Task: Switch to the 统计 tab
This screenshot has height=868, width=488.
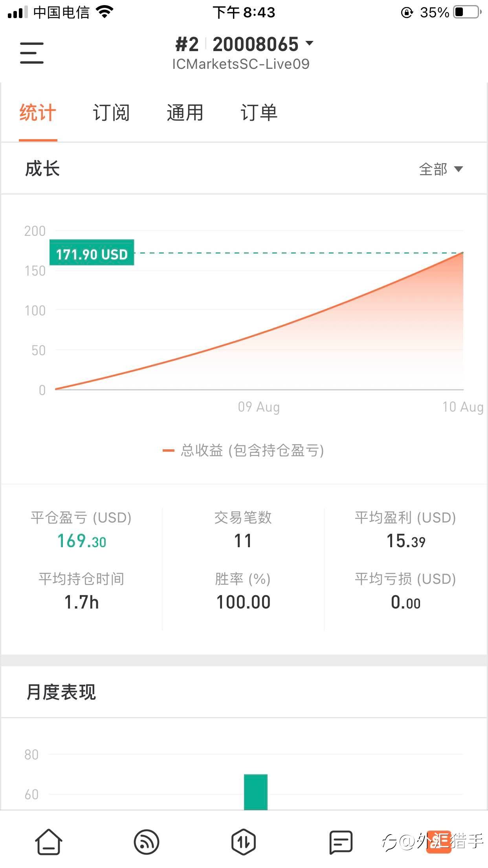Action: [x=38, y=113]
